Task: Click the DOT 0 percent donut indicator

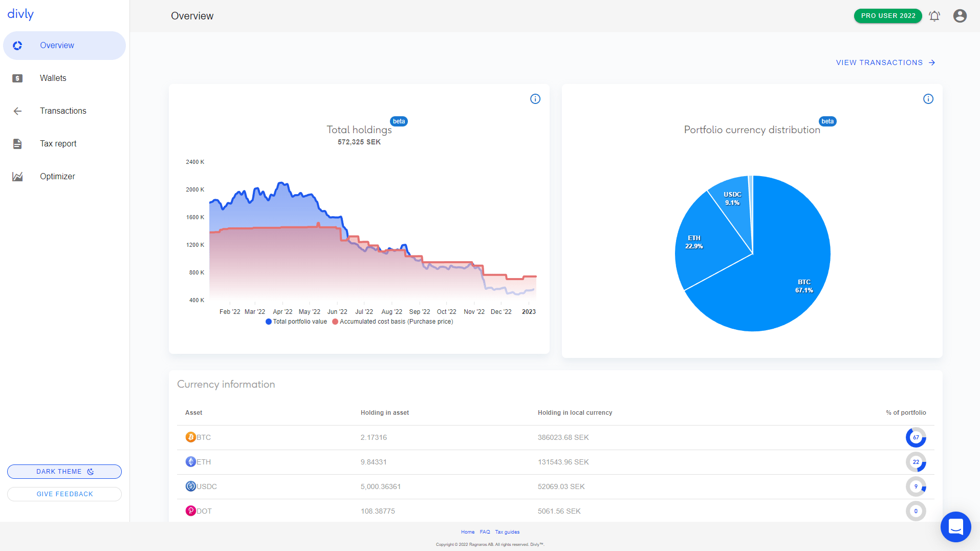Action: pyautogui.click(x=916, y=511)
